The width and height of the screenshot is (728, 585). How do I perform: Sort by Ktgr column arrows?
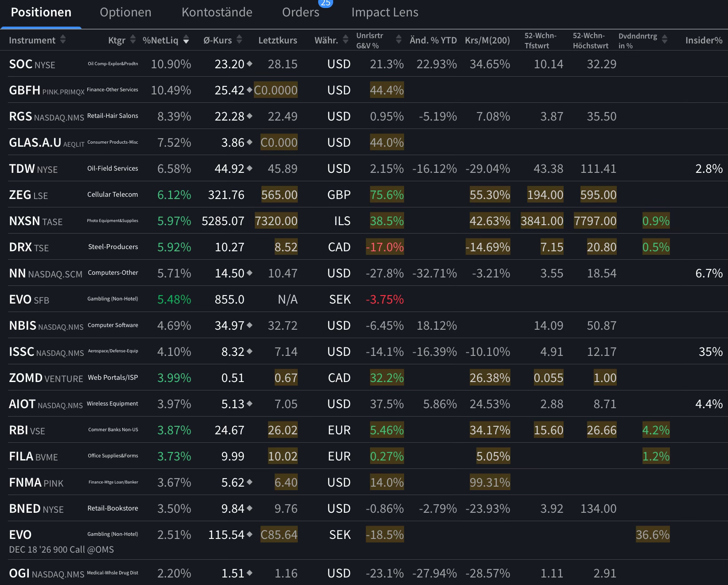(x=133, y=40)
